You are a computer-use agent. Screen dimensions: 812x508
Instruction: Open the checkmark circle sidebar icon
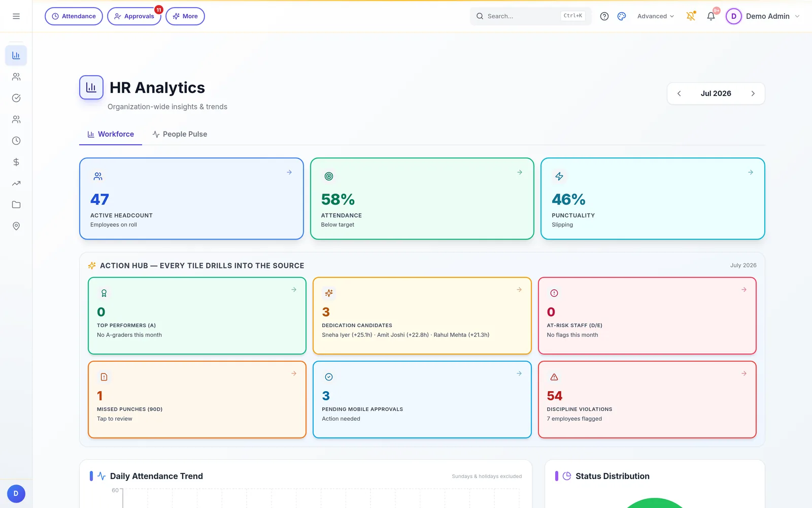coord(16,98)
